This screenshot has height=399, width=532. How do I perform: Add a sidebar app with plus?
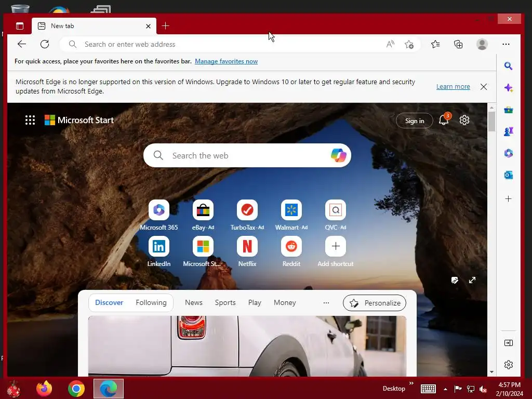(508, 199)
